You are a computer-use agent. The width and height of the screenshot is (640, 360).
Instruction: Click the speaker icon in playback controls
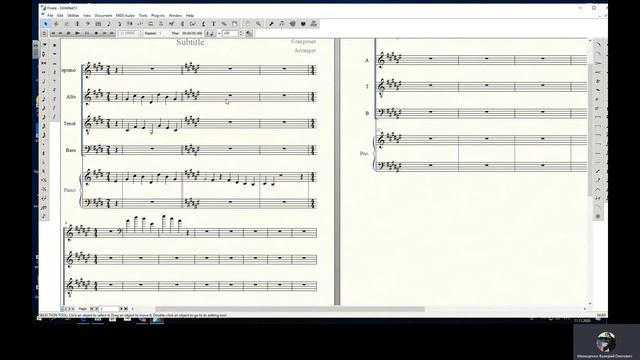tap(249, 33)
